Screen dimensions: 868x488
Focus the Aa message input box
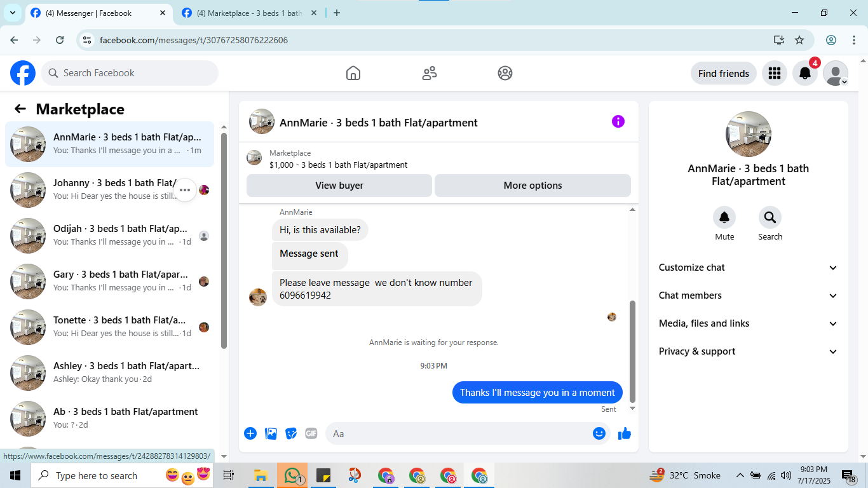pyautogui.click(x=468, y=433)
